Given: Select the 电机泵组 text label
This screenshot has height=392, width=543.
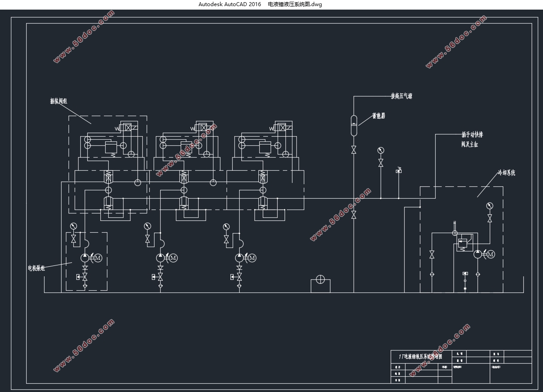Looking at the screenshot, I should 37,268.
